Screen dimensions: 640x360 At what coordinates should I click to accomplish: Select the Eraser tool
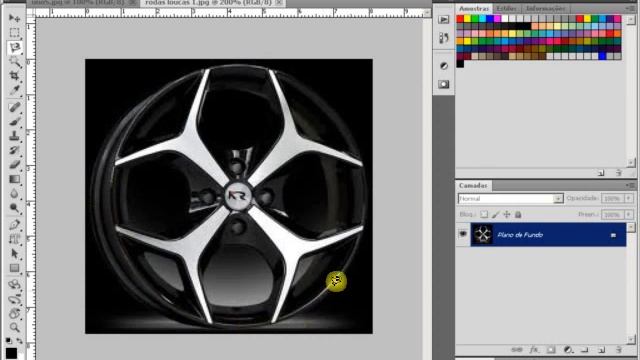[14, 164]
